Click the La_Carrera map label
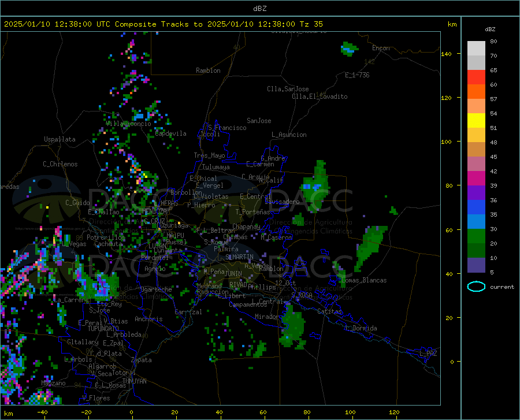Viewport: 520px width, 420px height. 70,300
